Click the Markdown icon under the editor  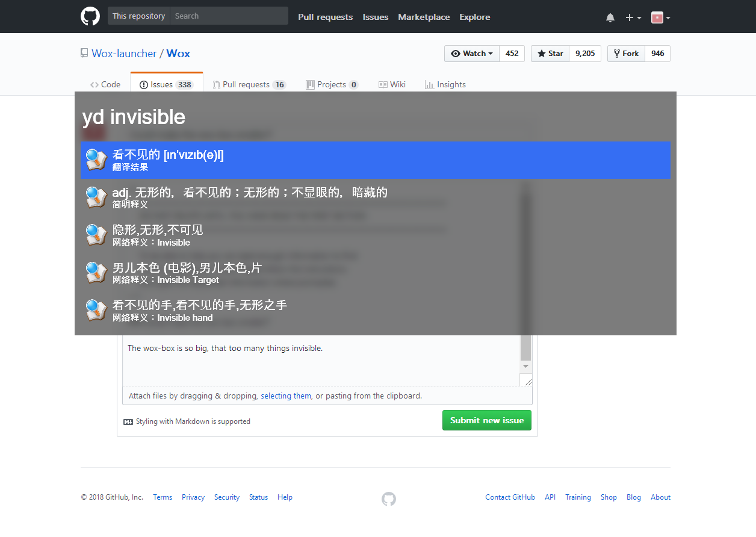pyautogui.click(x=128, y=421)
